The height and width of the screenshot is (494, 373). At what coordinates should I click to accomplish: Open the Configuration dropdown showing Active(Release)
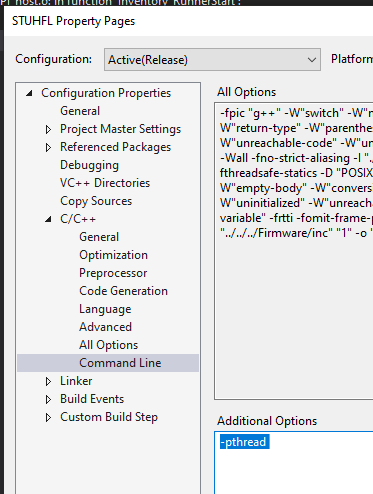[212, 60]
